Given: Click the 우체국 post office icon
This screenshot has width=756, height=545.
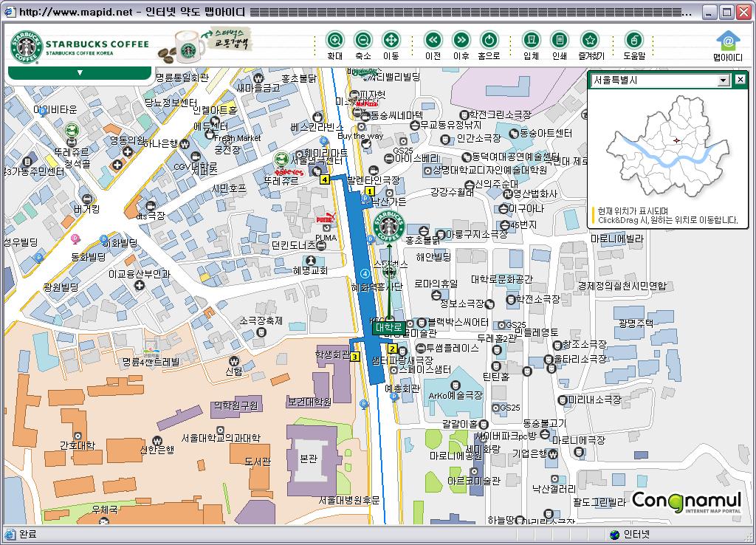Looking at the screenshot, I should tap(104, 521).
